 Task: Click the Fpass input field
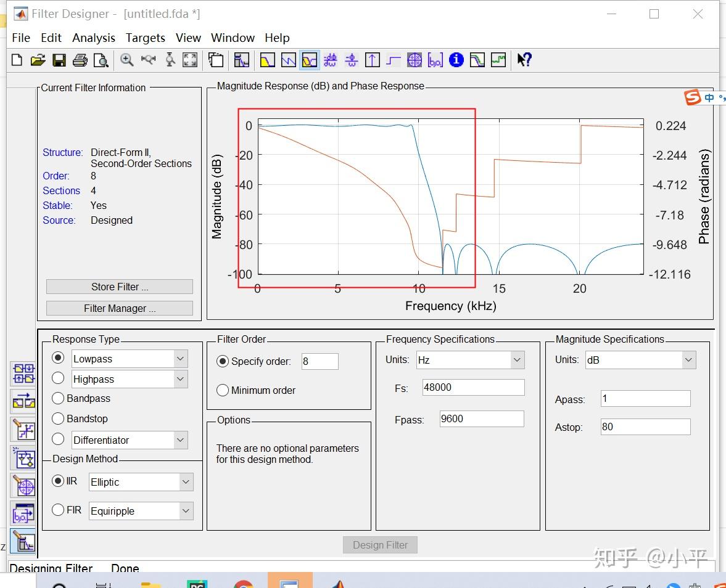click(x=481, y=419)
